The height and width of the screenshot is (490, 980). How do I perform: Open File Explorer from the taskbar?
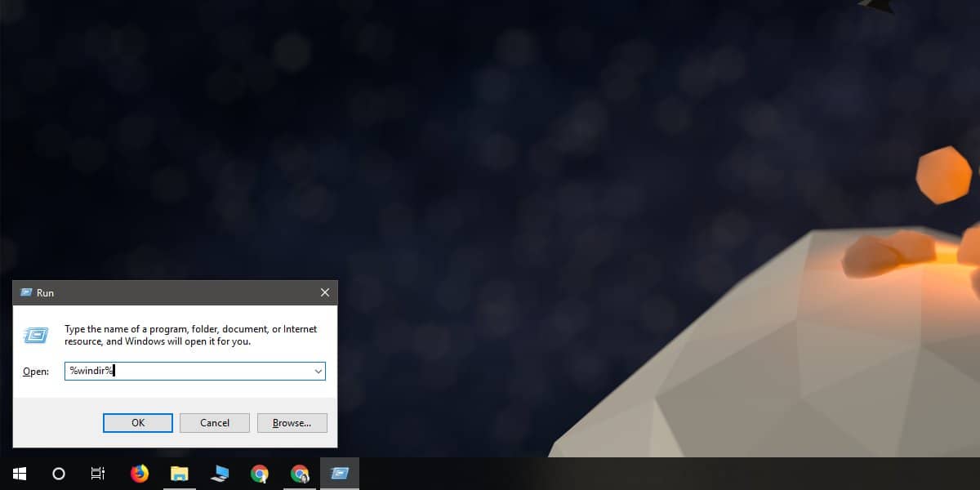tap(179, 474)
